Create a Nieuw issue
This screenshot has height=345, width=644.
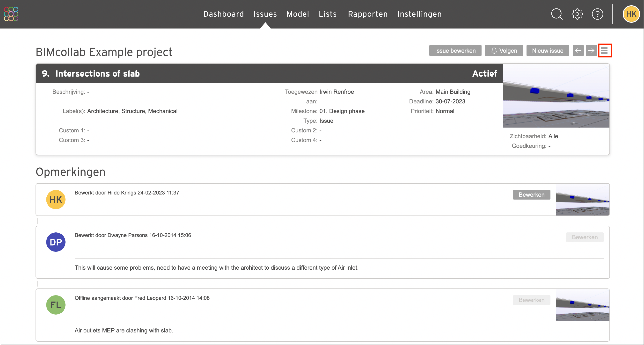click(548, 51)
